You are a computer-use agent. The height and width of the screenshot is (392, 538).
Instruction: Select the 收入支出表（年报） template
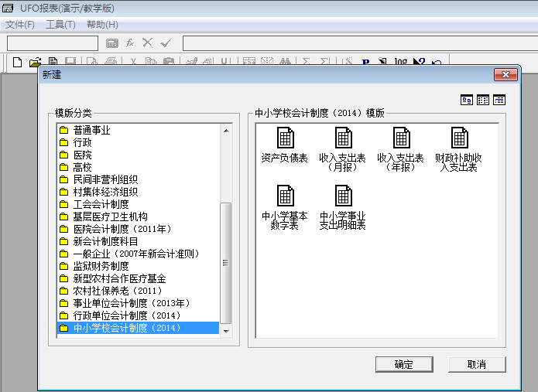pyautogui.click(x=401, y=139)
